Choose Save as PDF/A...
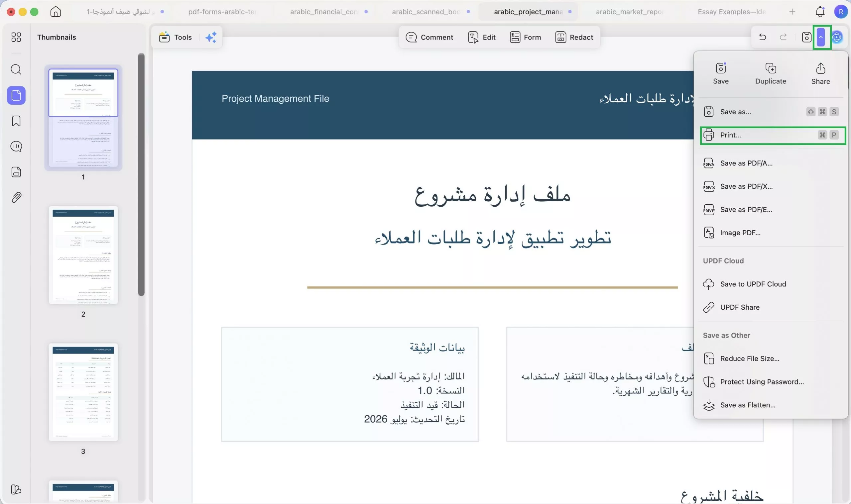851x504 pixels. [771, 163]
